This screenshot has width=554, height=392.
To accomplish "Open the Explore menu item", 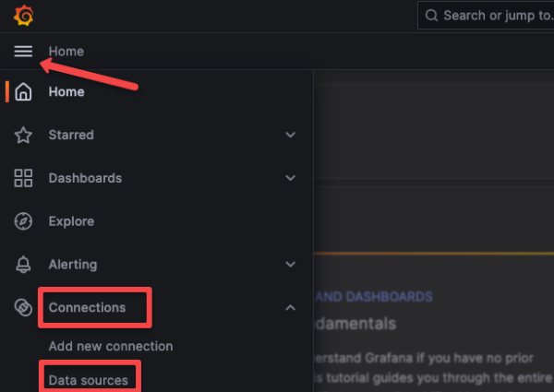I will point(71,221).
